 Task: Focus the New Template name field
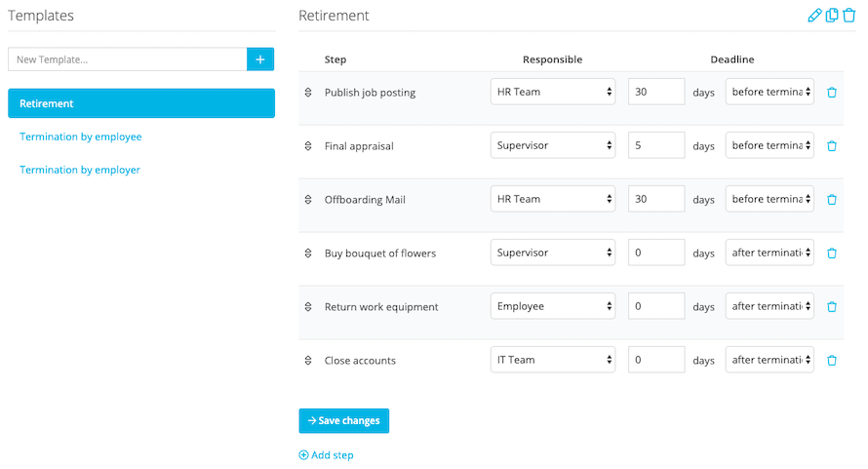[128, 59]
